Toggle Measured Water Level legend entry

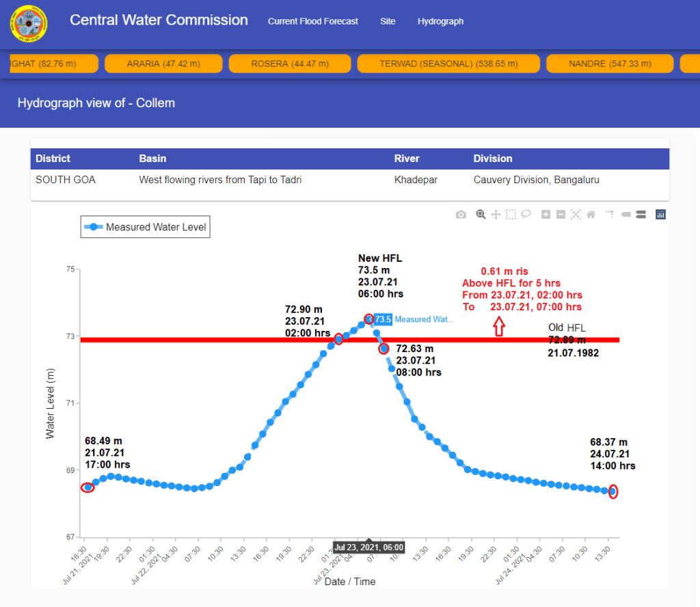pos(146,227)
